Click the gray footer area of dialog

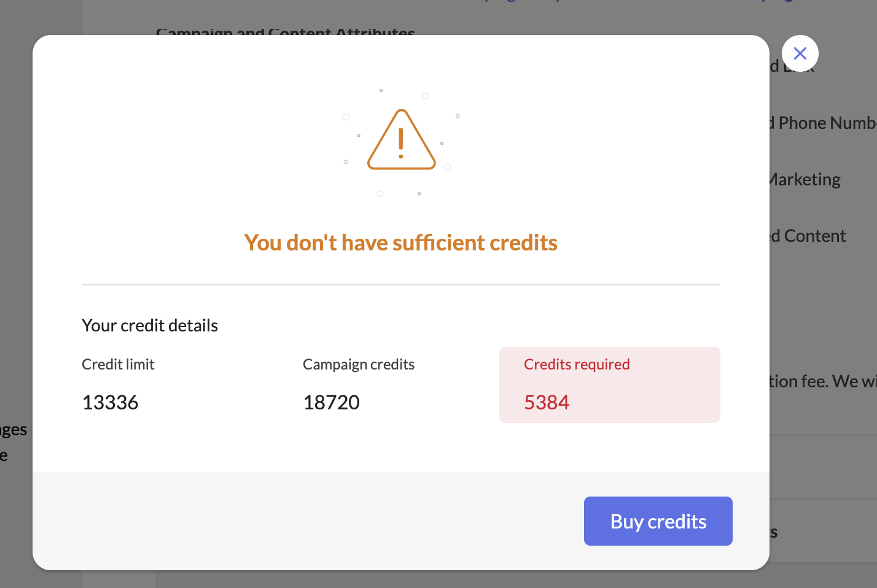pyautogui.click(x=307, y=520)
